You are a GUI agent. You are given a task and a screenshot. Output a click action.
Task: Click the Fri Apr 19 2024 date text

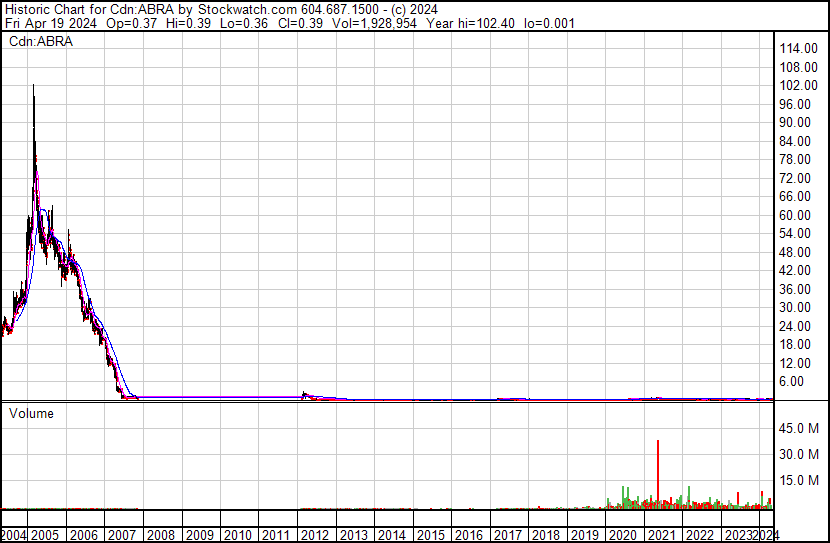[x=43, y=23]
